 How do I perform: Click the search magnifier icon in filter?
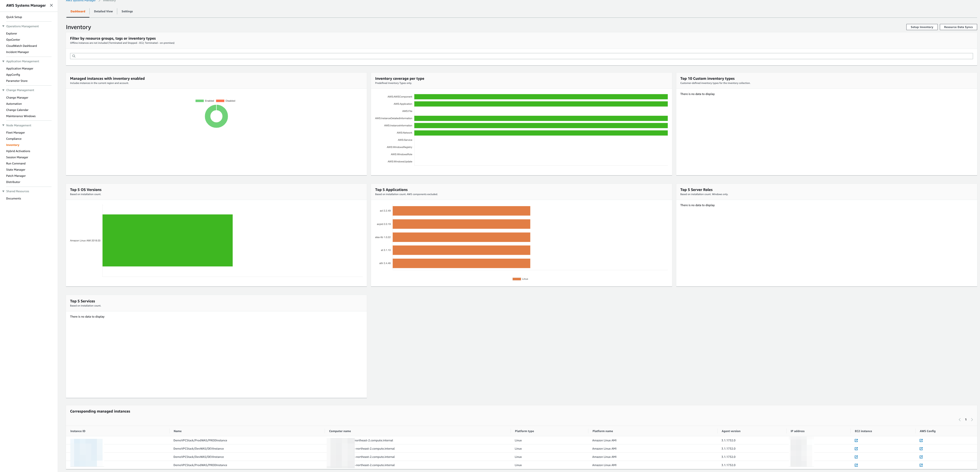coord(74,56)
